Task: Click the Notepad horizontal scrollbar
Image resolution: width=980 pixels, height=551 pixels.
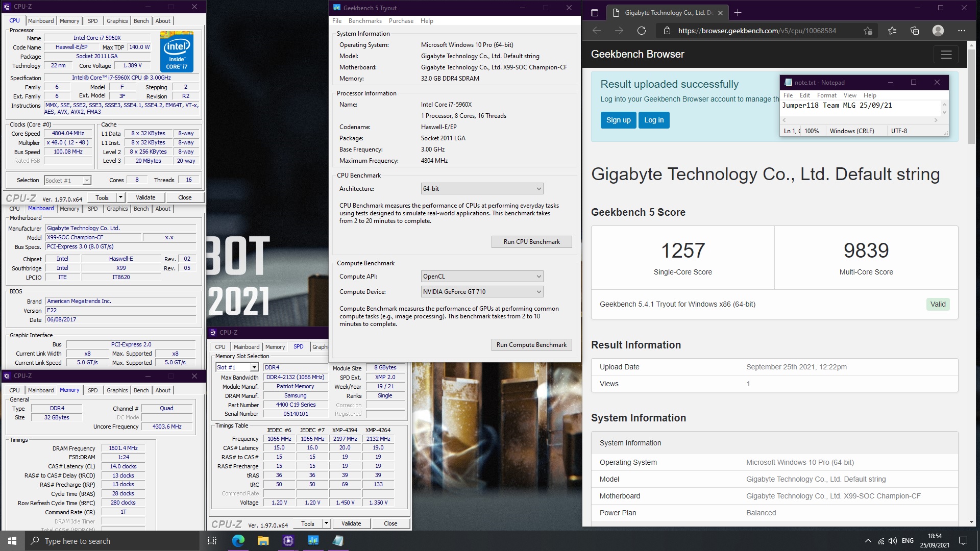Action: (x=861, y=120)
